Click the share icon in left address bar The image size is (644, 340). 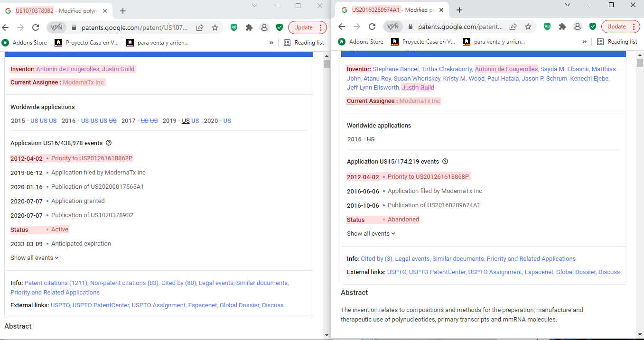tap(200, 28)
